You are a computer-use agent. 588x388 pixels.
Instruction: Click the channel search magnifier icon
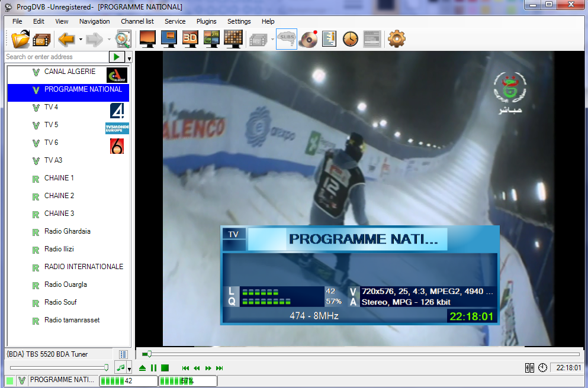(123, 40)
